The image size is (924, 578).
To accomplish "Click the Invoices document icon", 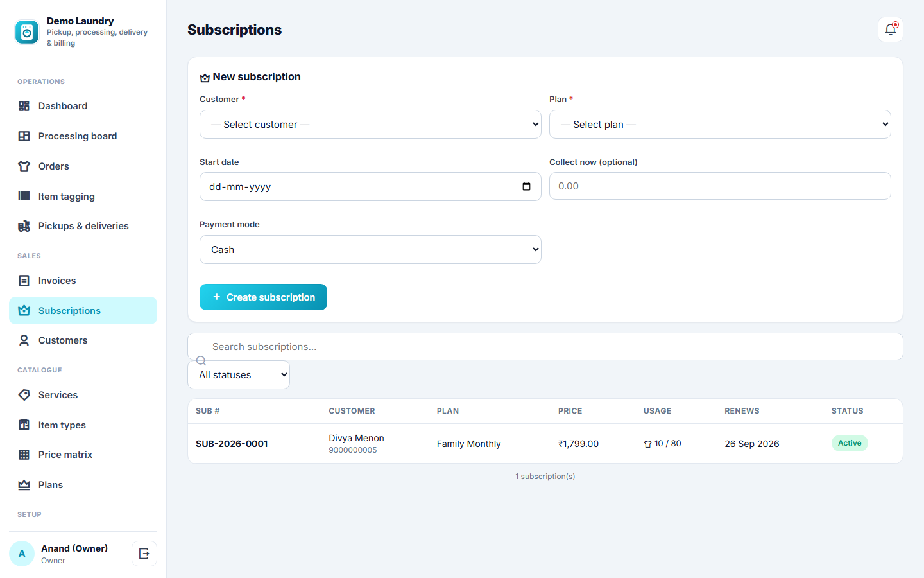I will (24, 281).
